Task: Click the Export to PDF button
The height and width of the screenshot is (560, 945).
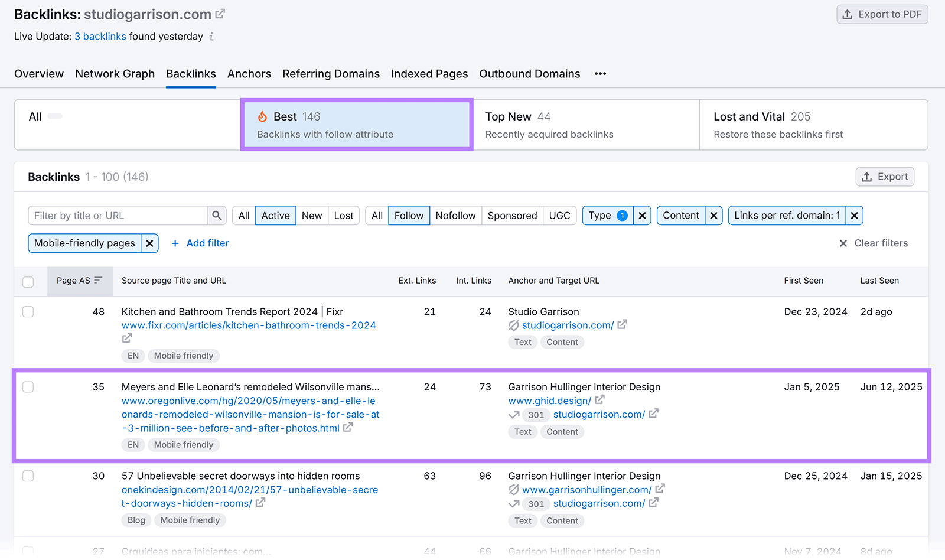Action: pyautogui.click(x=881, y=14)
